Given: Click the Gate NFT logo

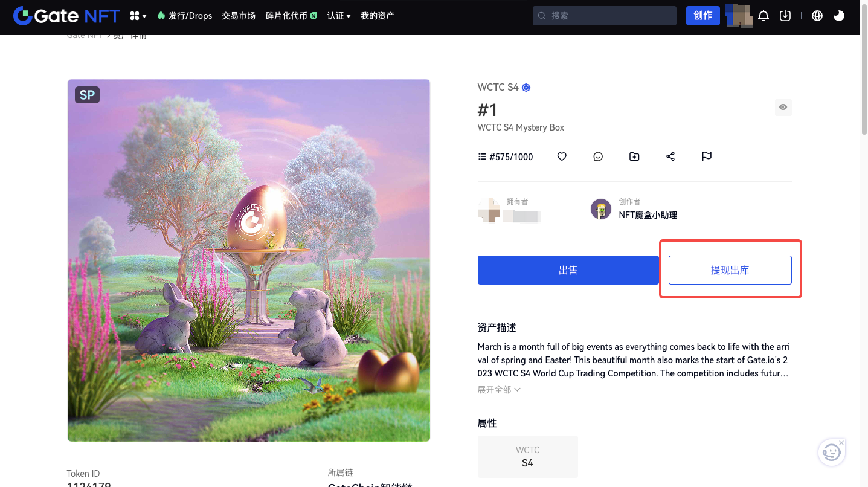Looking at the screenshot, I should tap(66, 16).
